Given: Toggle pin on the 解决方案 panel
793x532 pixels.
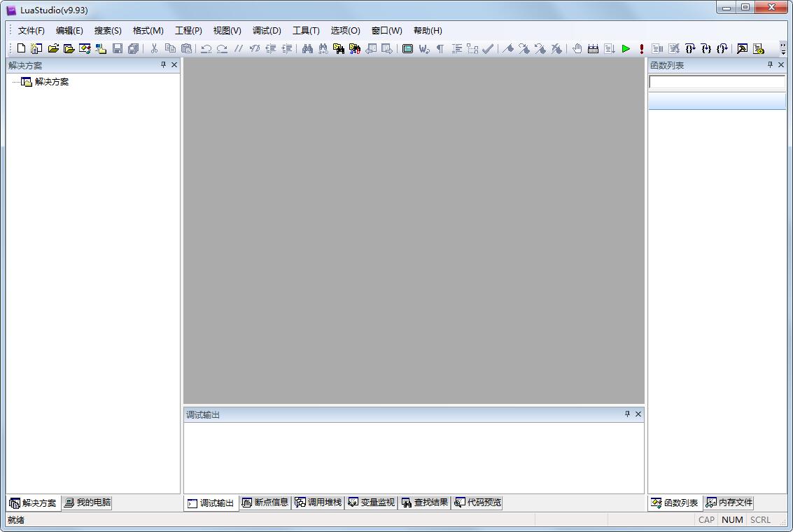Looking at the screenshot, I should 164,64.
